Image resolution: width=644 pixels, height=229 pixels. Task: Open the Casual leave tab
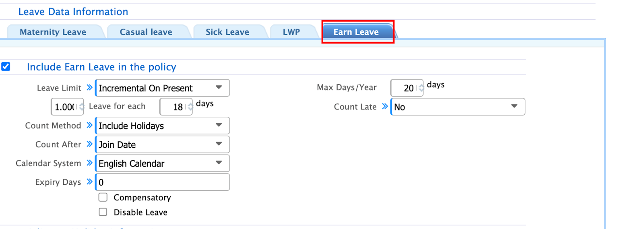(146, 32)
